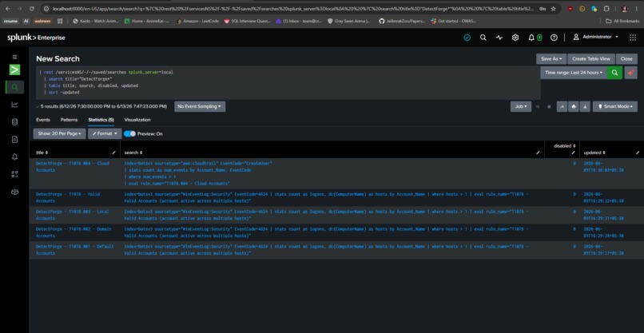644x333 pixels.
Task: Bookmark this page with the star icon
Action: click(553, 9)
